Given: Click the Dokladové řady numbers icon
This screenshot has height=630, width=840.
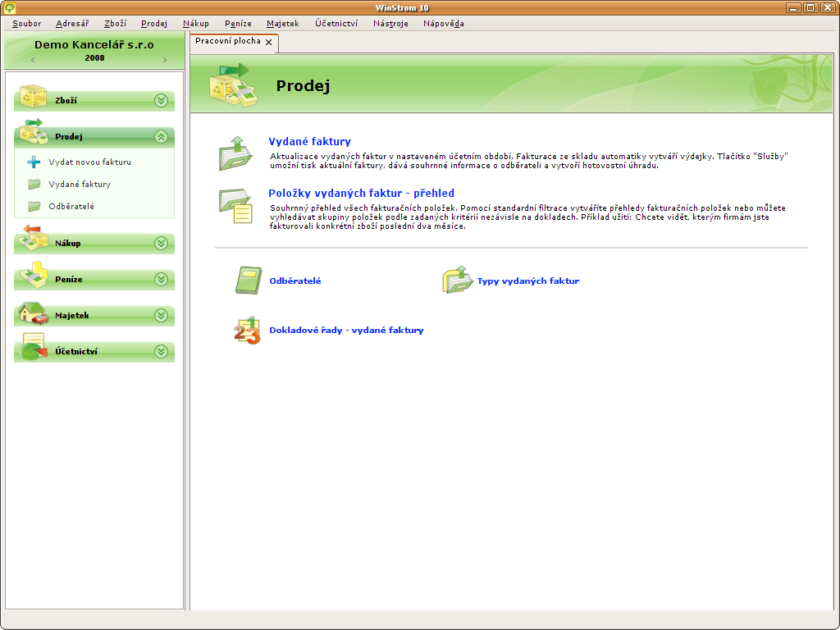Looking at the screenshot, I should click(247, 330).
